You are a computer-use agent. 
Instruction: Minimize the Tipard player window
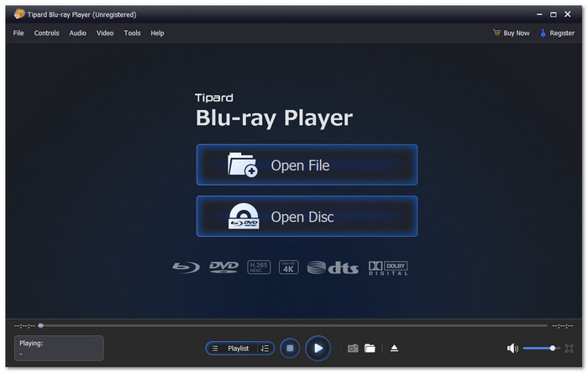pos(539,14)
